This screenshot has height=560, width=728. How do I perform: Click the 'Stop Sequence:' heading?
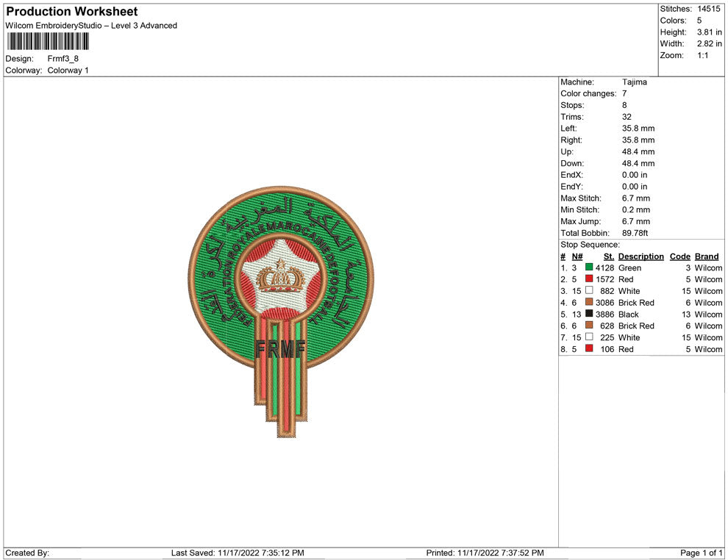coord(590,245)
